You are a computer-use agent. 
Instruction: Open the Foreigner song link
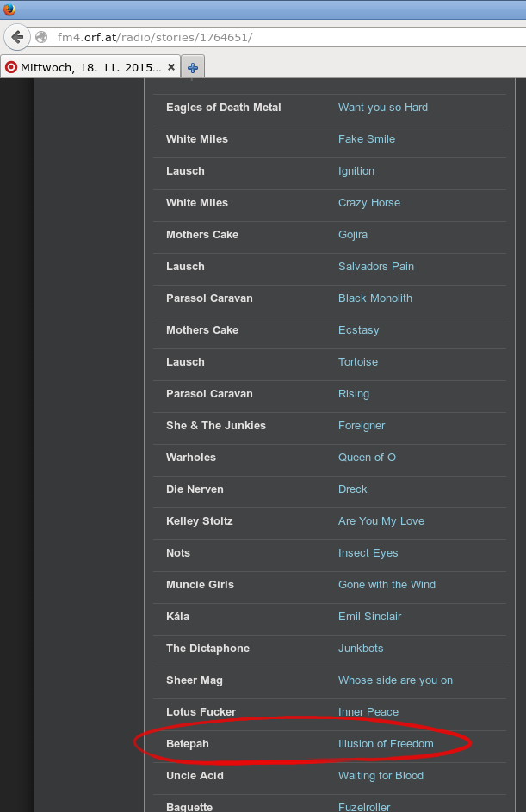click(x=362, y=426)
